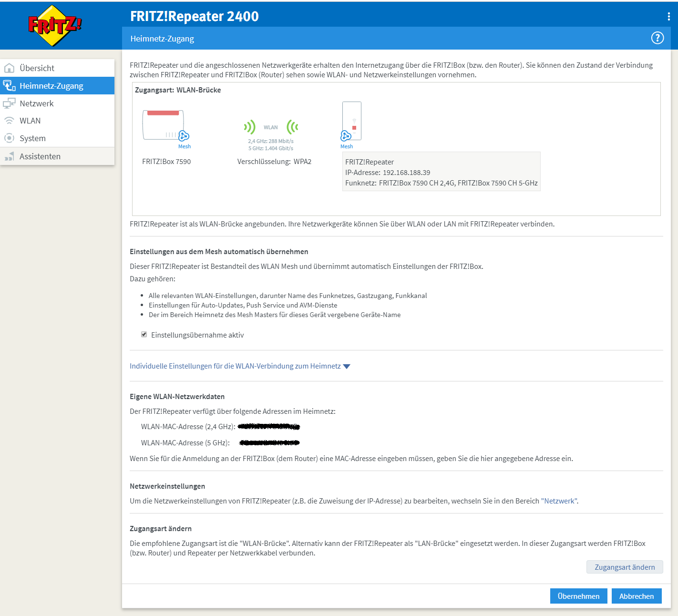Click the Verschlüsselung: WPA2 text
678x616 pixels.
274,162
